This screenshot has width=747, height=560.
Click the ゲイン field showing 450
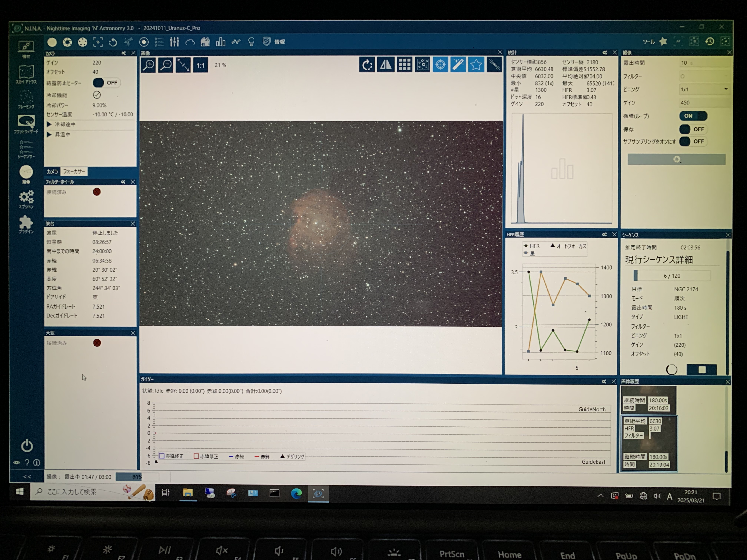[704, 103]
